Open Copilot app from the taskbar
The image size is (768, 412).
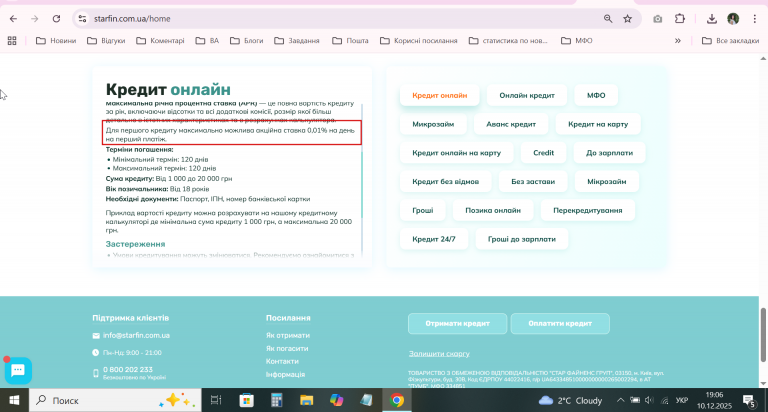(x=336, y=400)
